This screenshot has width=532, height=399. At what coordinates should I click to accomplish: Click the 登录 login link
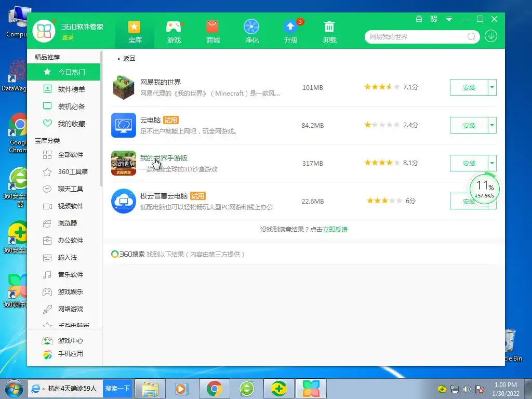68,37
